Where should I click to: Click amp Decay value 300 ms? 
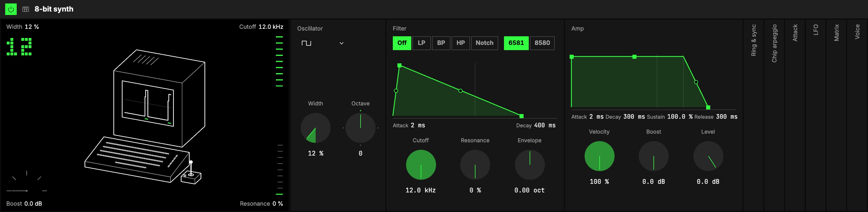634,117
